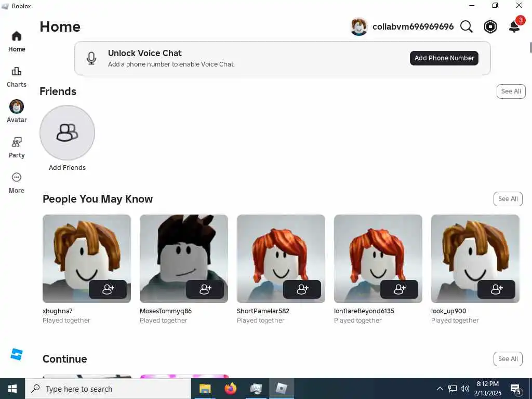Open File Explorer from taskbar

pyautogui.click(x=205, y=389)
